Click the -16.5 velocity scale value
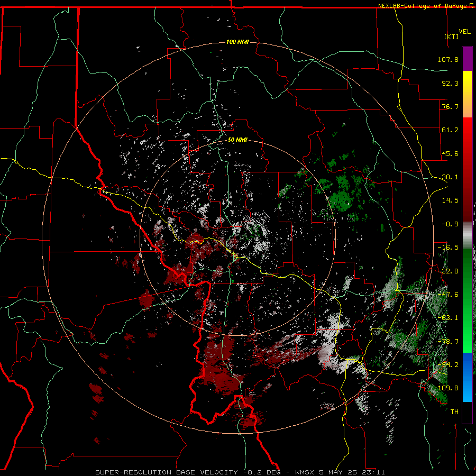 448,248
